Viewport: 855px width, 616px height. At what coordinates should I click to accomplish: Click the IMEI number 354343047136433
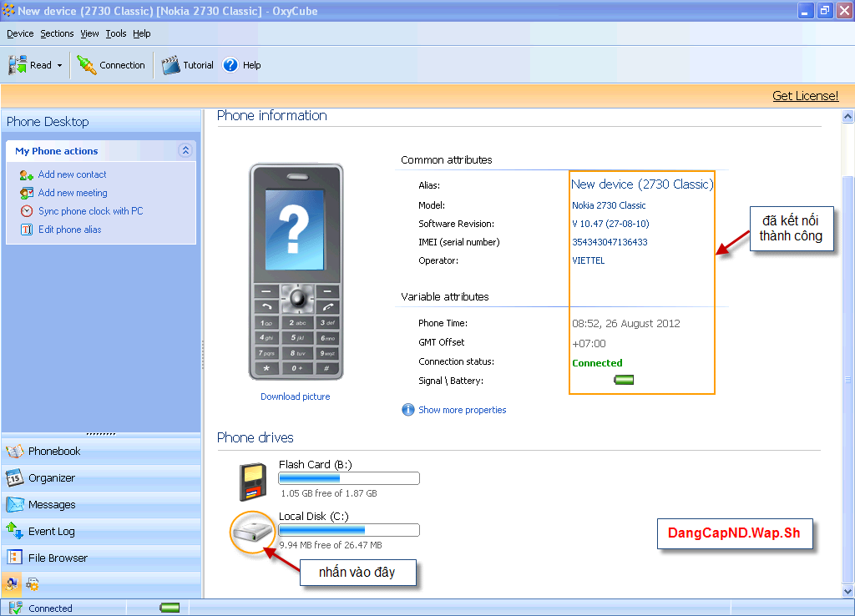(x=610, y=242)
